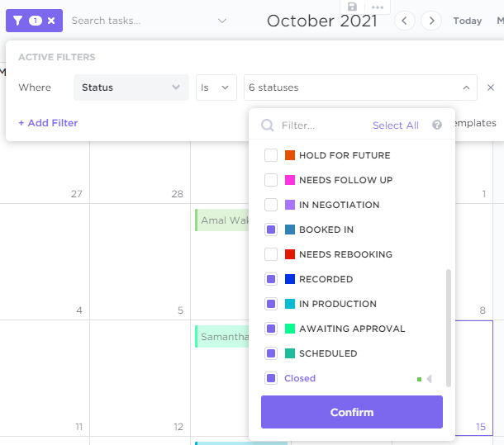Image resolution: width=504 pixels, height=445 pixels.
Task: Check the HOLD FOR FUTURE status
Action: [271, 155]
